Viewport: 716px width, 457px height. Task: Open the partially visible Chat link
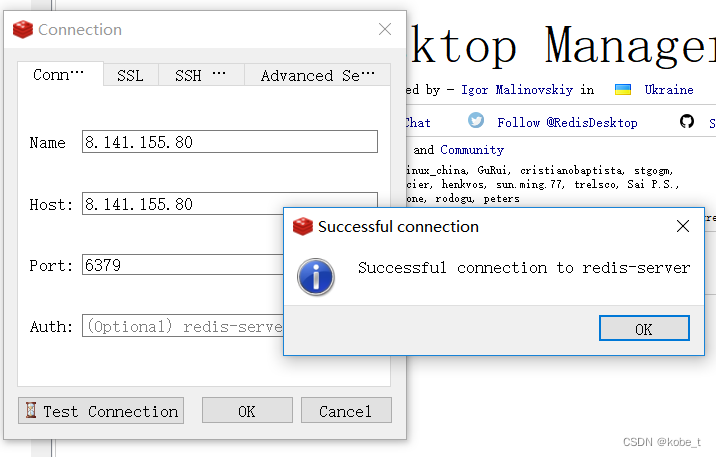[x=418, y=122]
